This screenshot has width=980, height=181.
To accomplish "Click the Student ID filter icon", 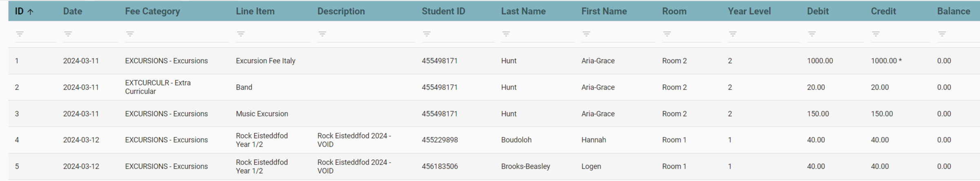I will click(x=427, y=34).
